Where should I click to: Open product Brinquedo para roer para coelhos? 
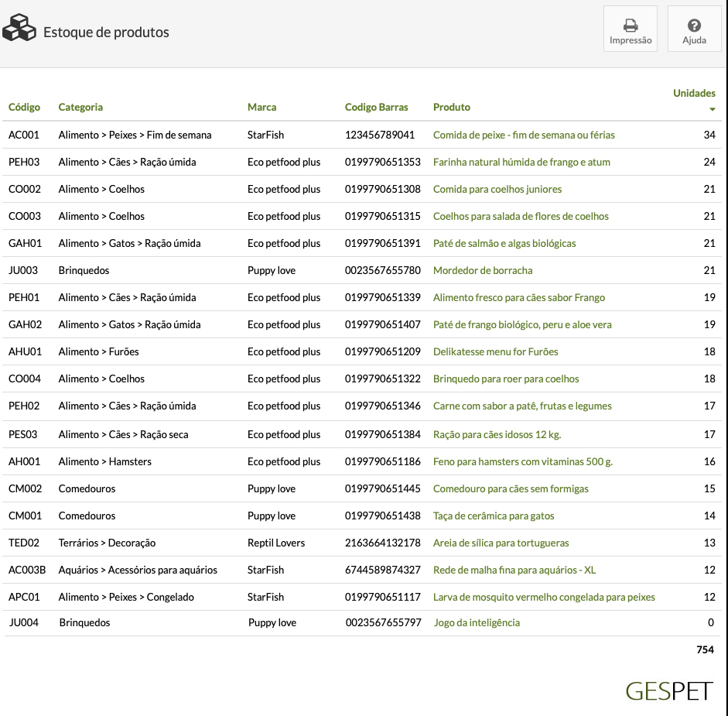(506, 379)
